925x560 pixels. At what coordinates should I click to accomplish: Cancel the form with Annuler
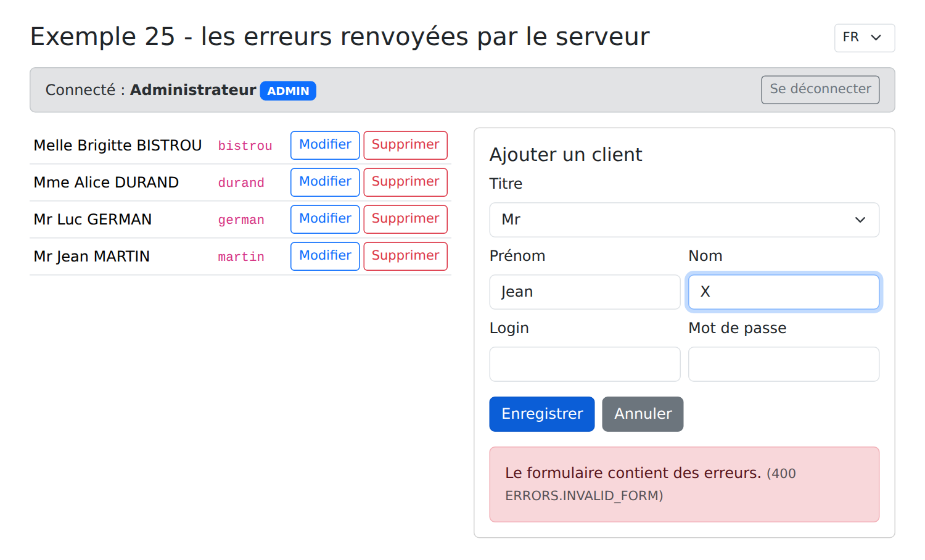(643, 414)
